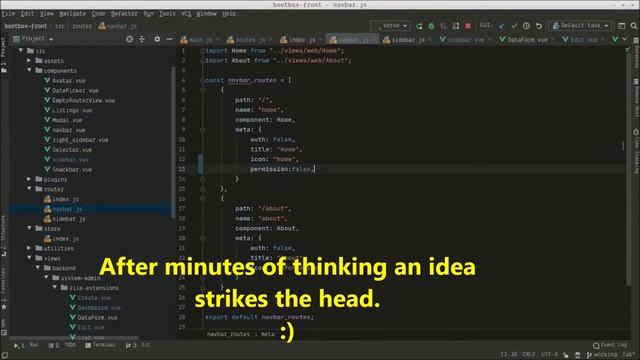Click the collapse all icon in Project panel
Image resolution: width=640 pixels, height=360 pixels.
click(x=142, y=39)
